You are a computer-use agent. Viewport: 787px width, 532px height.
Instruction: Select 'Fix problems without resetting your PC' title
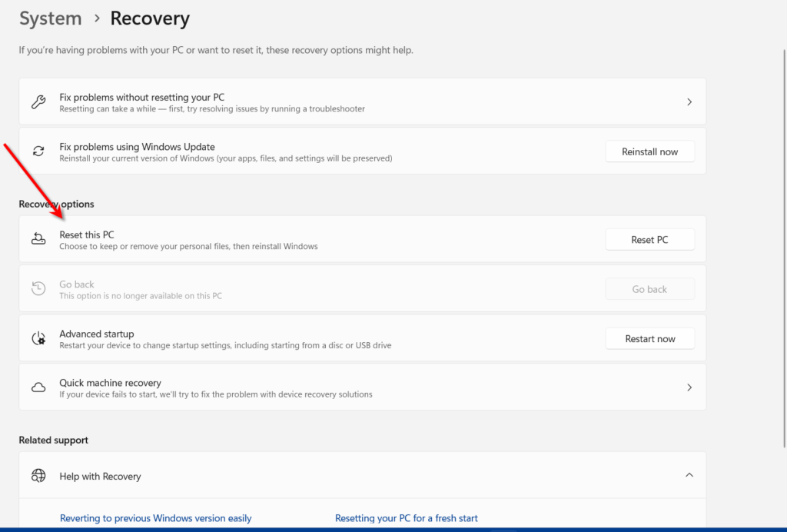coord(141,98)
